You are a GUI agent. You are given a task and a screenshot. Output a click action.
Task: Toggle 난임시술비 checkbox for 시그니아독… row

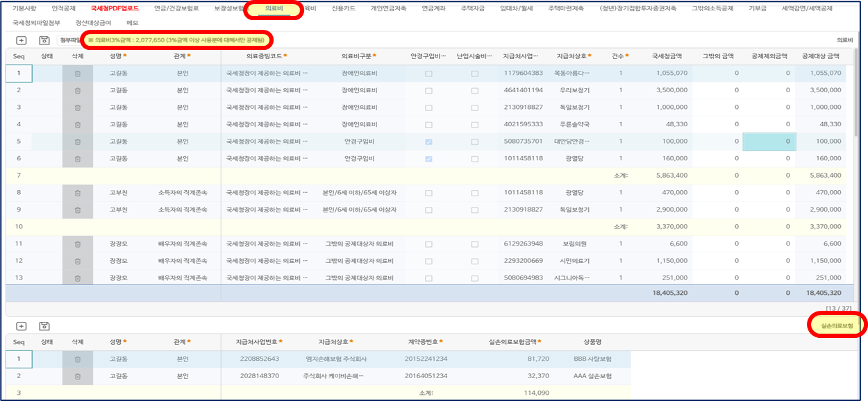pyautogui.click(x=475, y=278)
